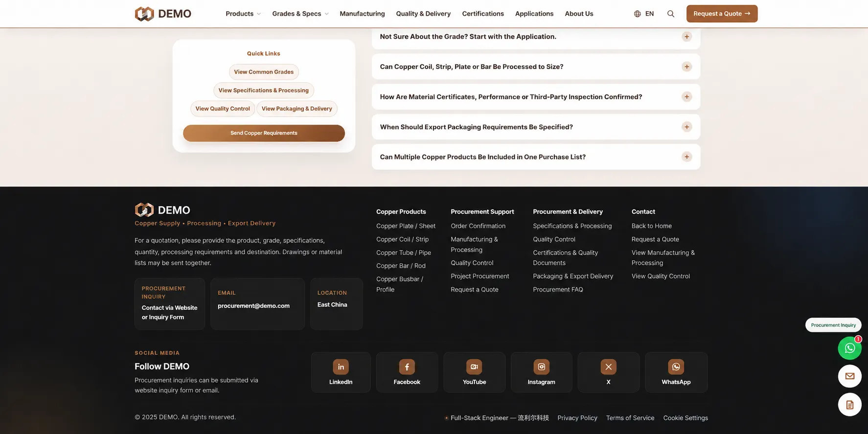Open the Procurement FAQ footer link

558,290
